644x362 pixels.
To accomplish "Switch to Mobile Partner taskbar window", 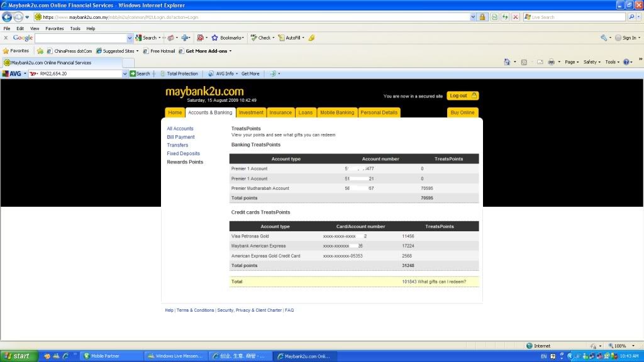I will pos(111,356).
